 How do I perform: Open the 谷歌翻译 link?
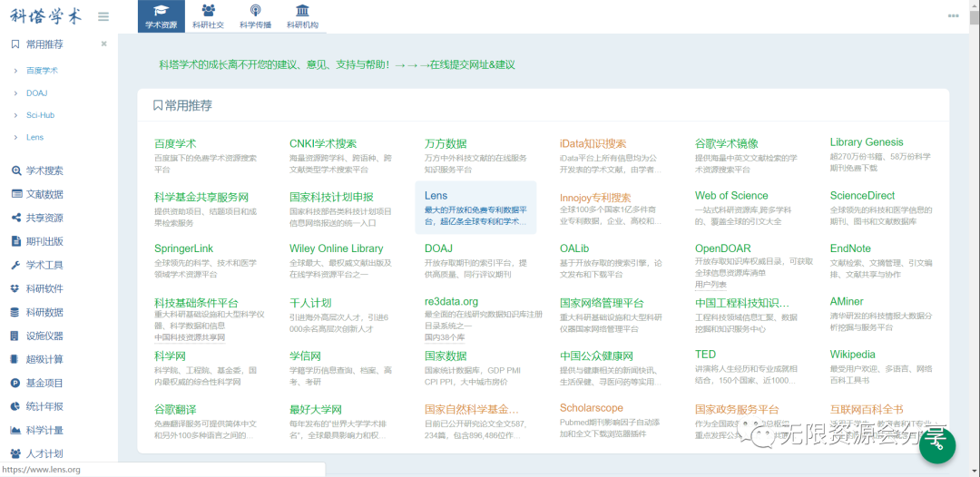pyautogui.click(x=175, y=410)
